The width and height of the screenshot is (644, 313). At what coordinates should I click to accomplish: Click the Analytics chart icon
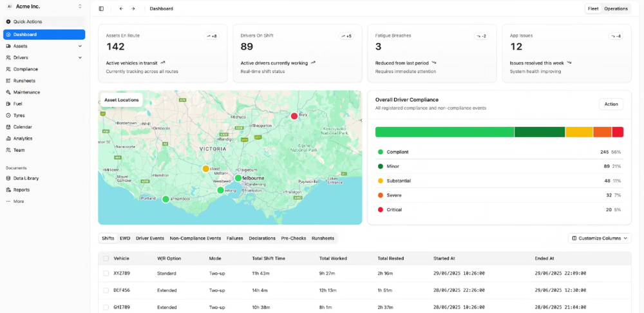[x=8, y=138]
